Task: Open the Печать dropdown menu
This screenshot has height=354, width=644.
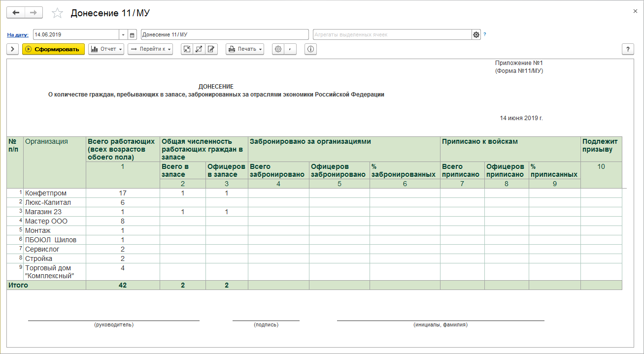Action: (x=245, y=49)
